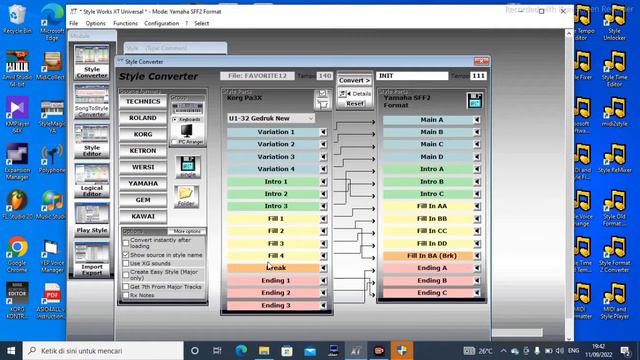Select GEM source format

pos(143,200)
